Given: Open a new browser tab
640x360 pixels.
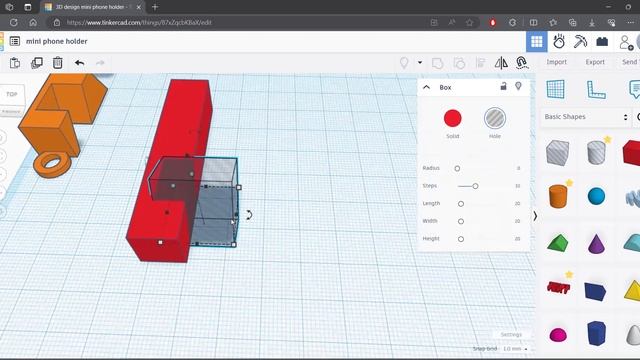Looking at the screenshot, I should pyautogui.click(x=155, y=7).
